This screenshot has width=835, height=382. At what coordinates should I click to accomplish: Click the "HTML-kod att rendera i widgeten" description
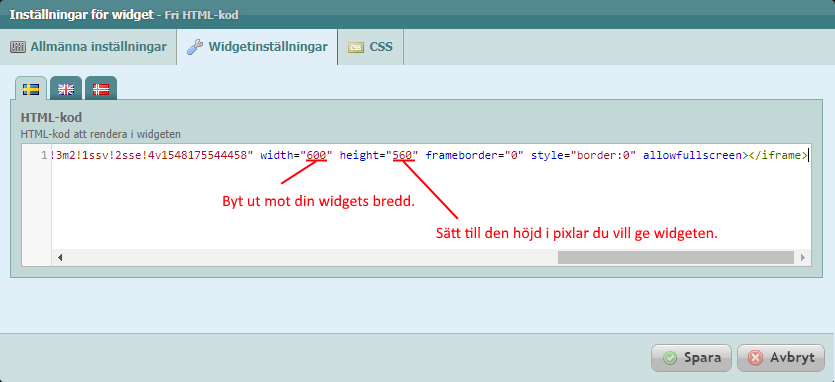point(101,134)
